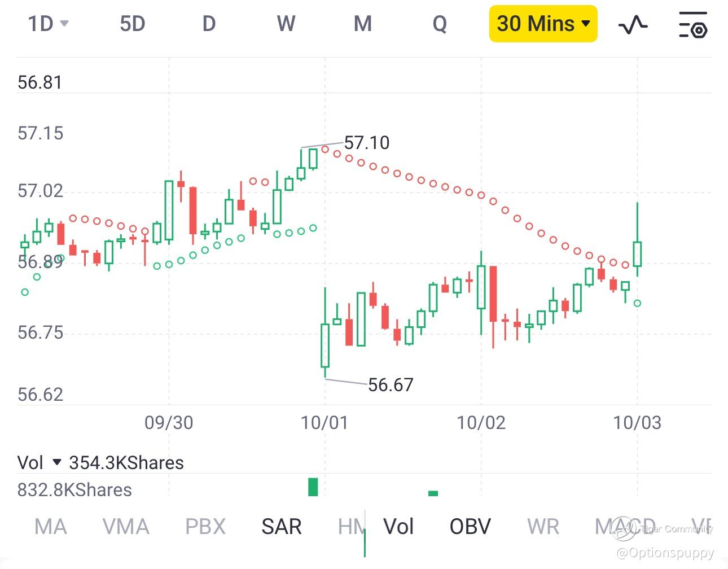
Task: Expand the 1D timeframe dropdown
Action: (x=48, y=24)
